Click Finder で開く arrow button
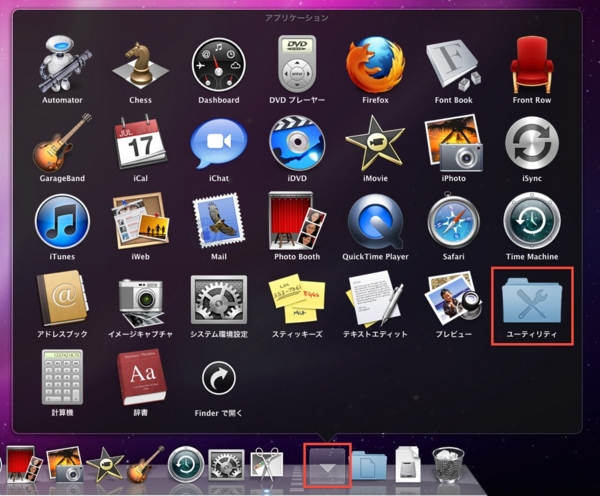This screenshot has width=600, height=496. click(x=218, y=378)
